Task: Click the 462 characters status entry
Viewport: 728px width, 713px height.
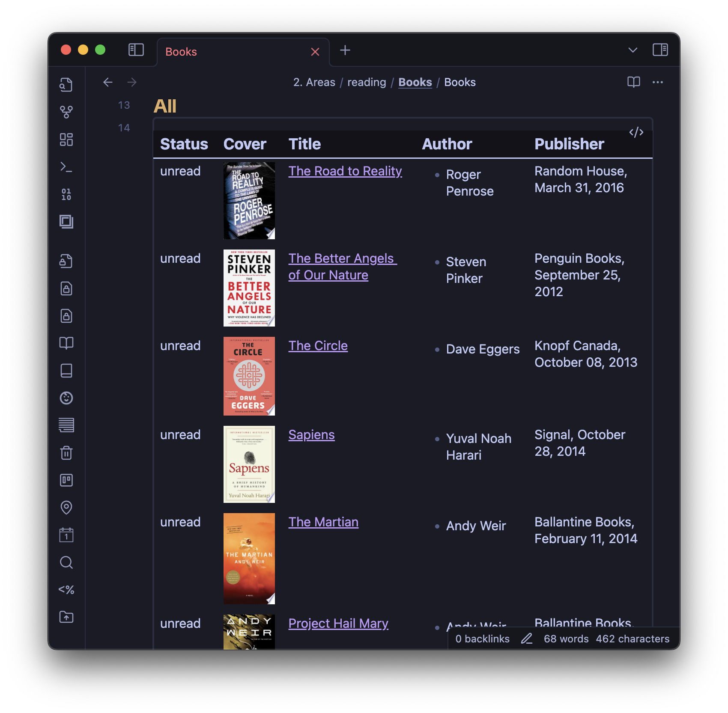Action: click(633, 639)
